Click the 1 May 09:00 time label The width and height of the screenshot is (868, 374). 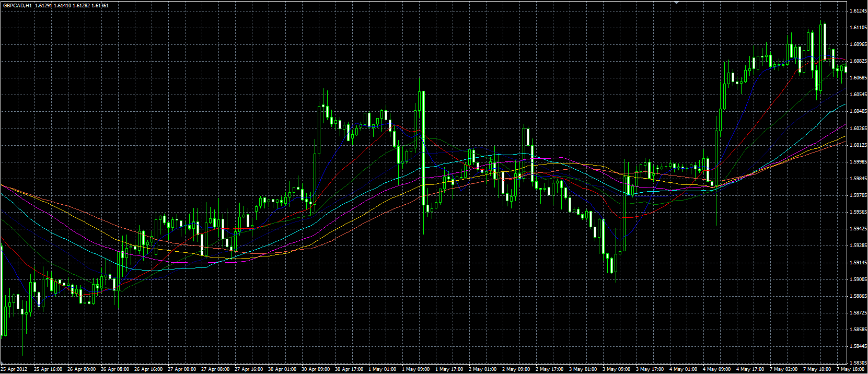click(415, 369)
